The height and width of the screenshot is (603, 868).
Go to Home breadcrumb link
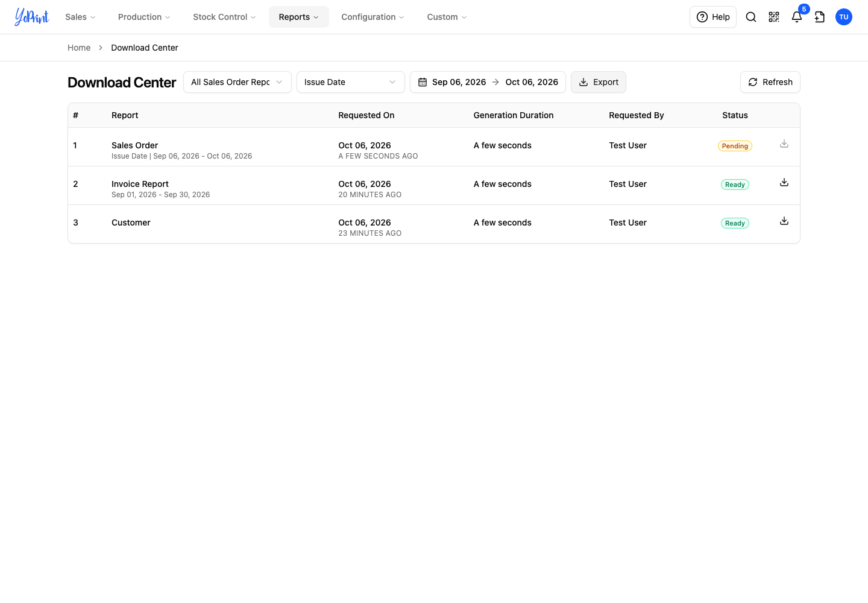[79, 48]
